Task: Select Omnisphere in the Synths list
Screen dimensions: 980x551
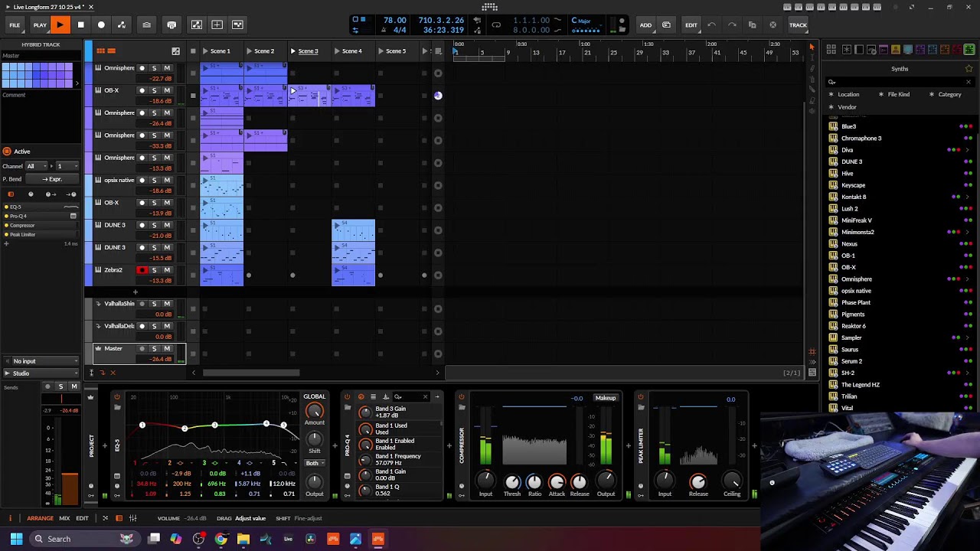Action: tap(856, 279)
